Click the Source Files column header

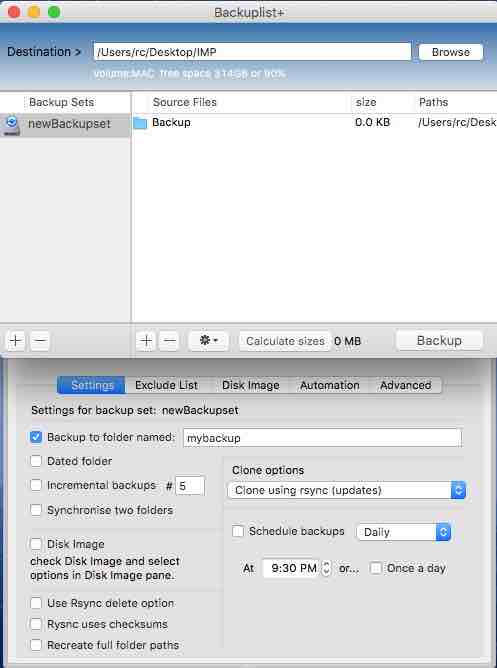tap(184, 102)
